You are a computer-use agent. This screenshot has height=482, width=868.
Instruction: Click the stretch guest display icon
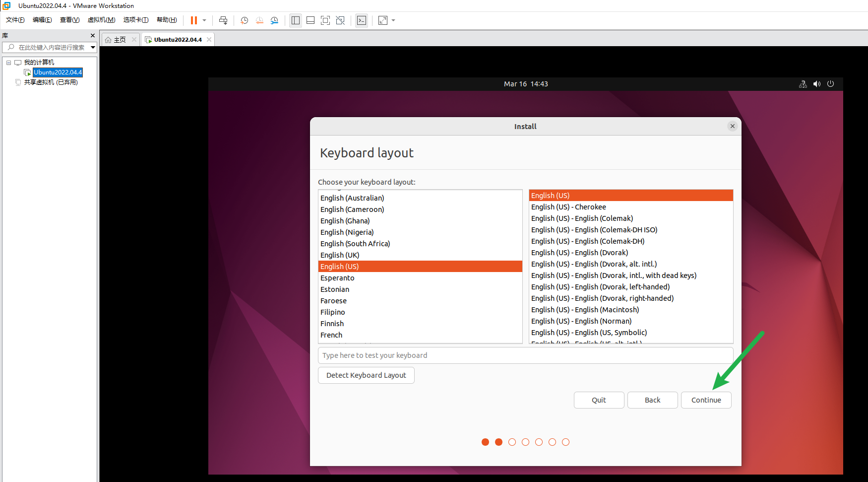383,20
